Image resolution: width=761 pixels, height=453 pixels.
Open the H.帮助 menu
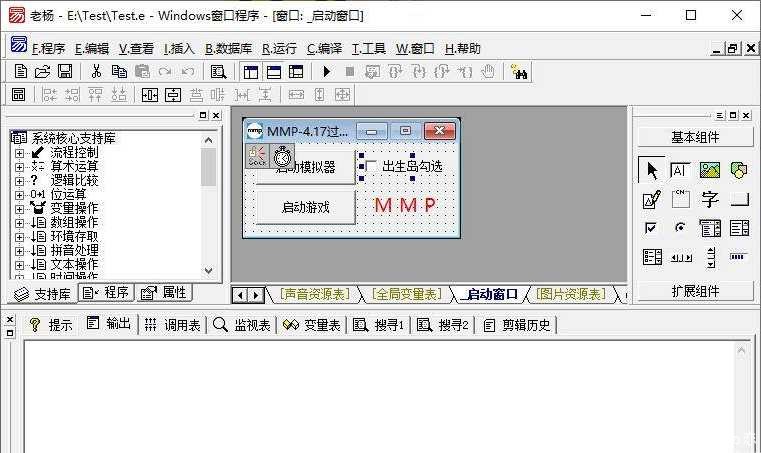(x=463, y=49)
